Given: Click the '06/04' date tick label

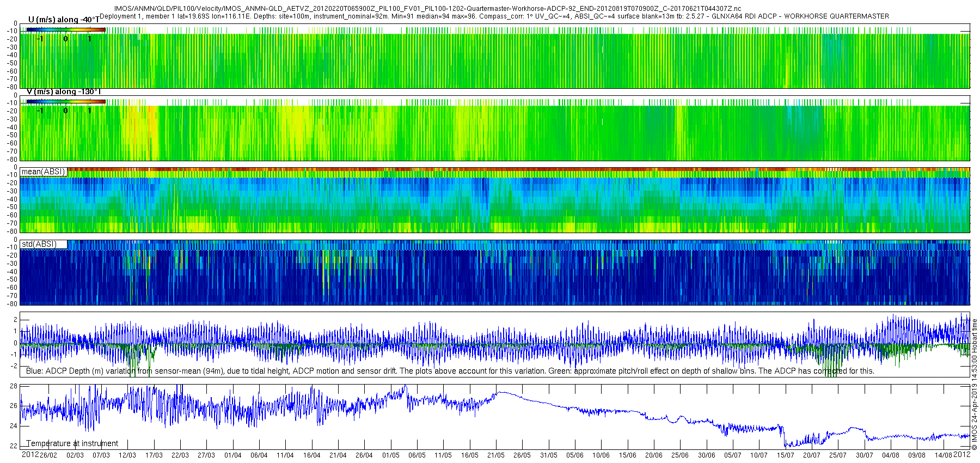Looking at the screenshot, I should (259, 455).
